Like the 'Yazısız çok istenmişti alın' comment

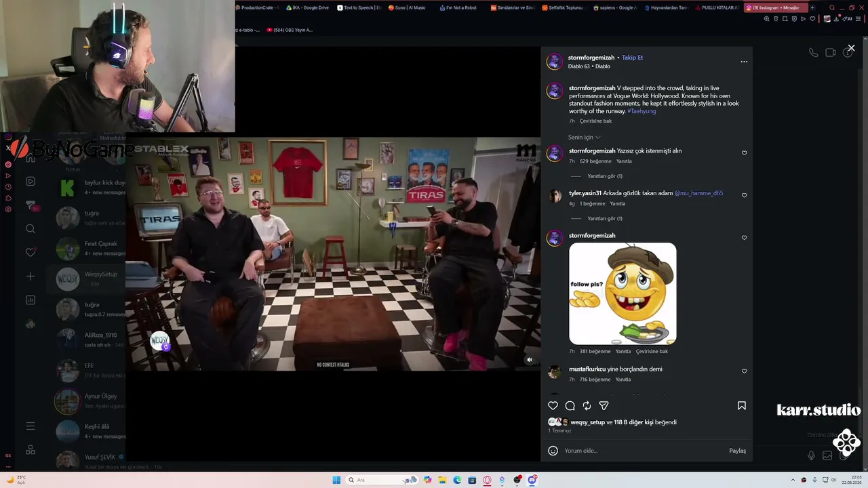pyautogui.click(x=744, y=152)
